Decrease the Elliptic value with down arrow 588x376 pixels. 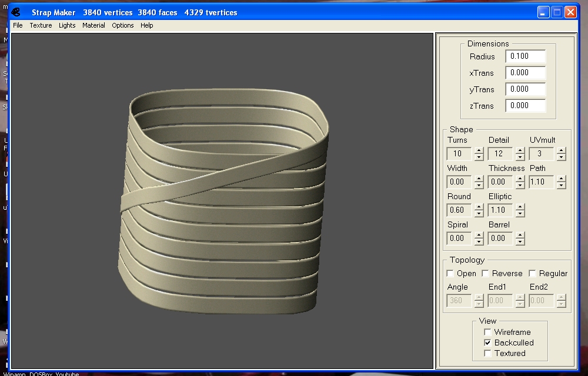520,213
